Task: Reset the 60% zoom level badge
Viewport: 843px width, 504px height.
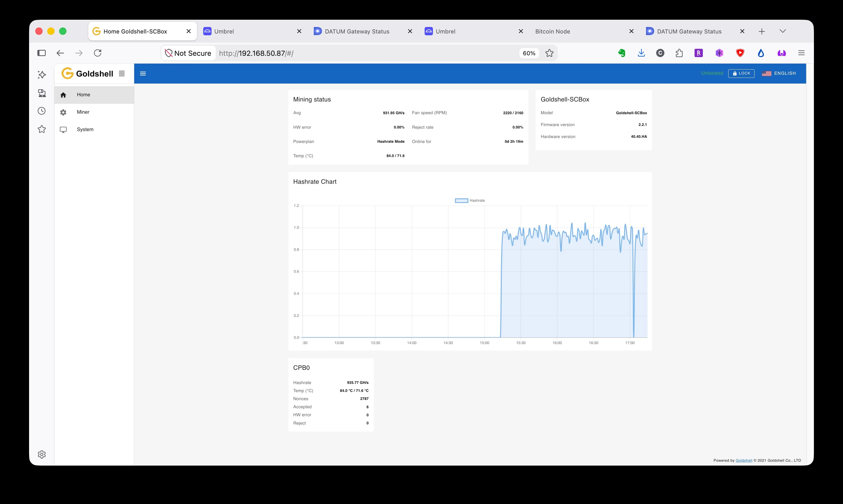Action: tap(529, 53)
